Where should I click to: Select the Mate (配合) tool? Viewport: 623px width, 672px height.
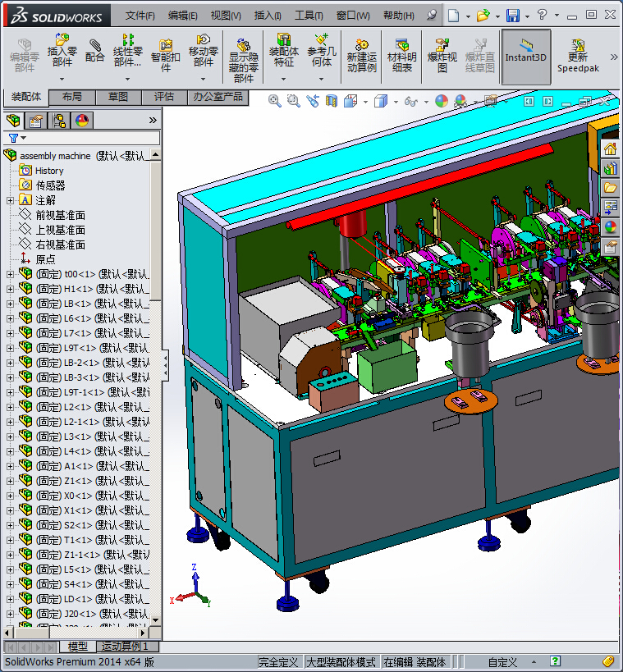point(94,51)
